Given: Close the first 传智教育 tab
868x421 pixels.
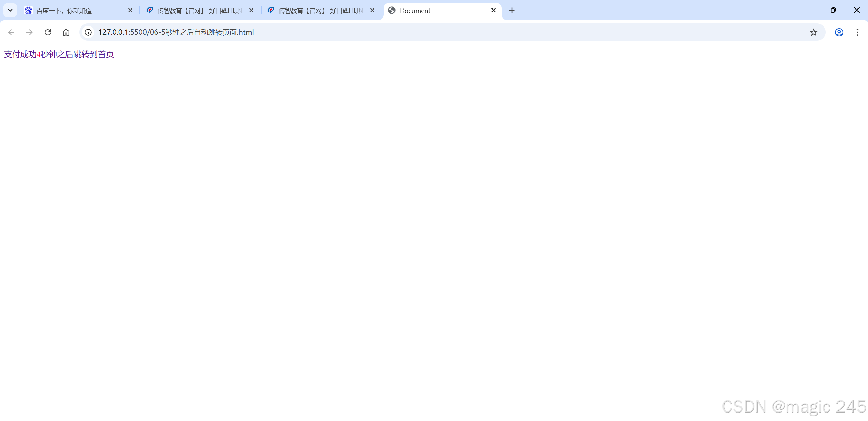Looking at the screenshot, I should 251,11.
